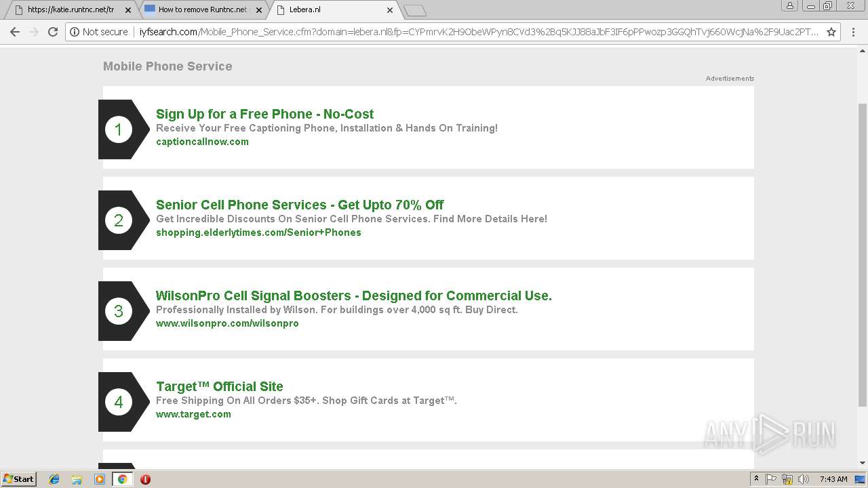Click the Mobile Phone Service heading
Image resolution: width=868 pixels, height=488 pixels.
(167, 66)
